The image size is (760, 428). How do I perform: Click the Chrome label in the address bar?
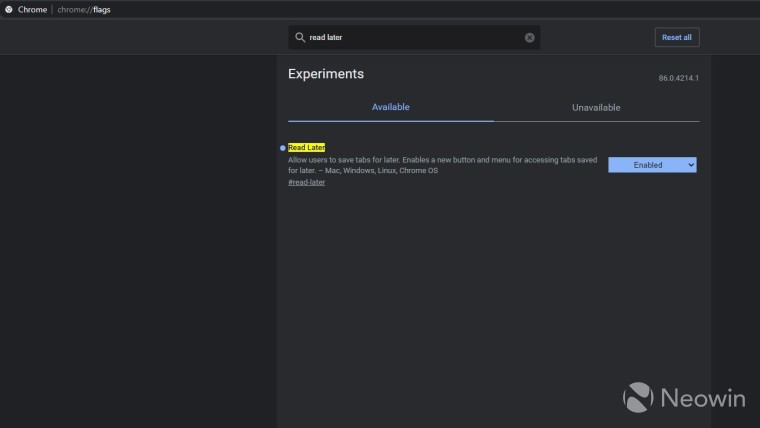tap(32, 9)
